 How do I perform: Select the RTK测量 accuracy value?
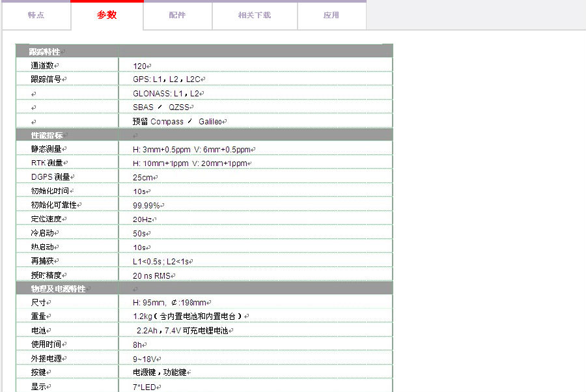[190, 163]
